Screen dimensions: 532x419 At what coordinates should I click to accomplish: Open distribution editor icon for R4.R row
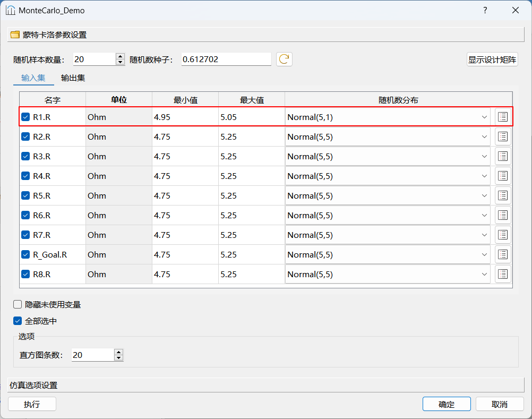pos(503,176)
